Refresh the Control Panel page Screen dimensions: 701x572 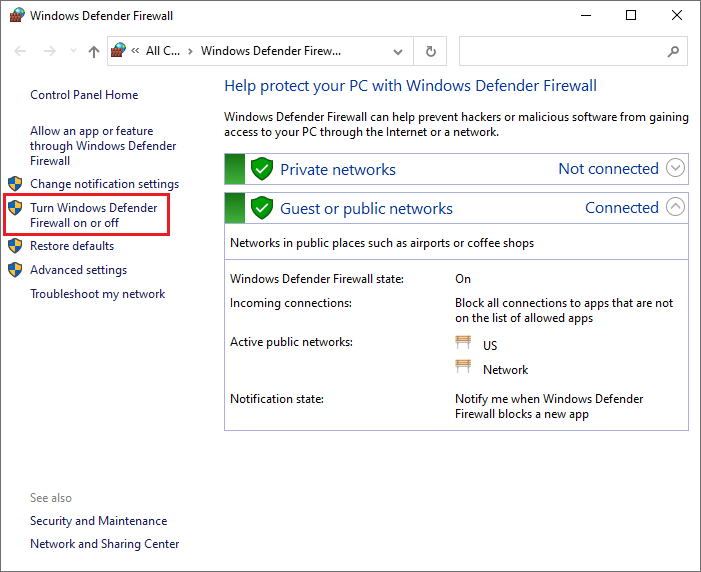click(x=430, y=51)
